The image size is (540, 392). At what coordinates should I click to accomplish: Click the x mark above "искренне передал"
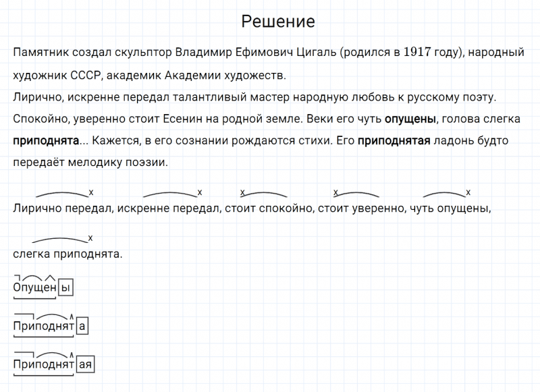point(199,192)
